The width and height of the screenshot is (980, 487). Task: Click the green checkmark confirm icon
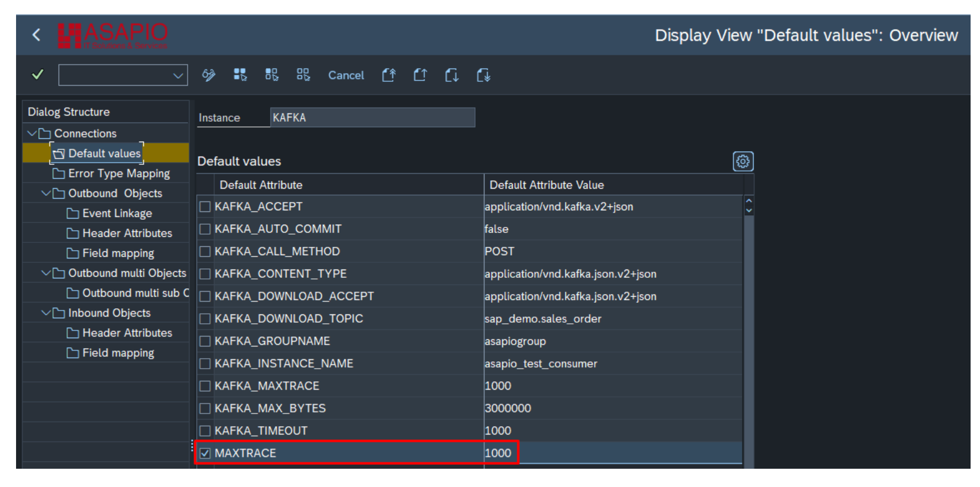(x=38, y=74)
